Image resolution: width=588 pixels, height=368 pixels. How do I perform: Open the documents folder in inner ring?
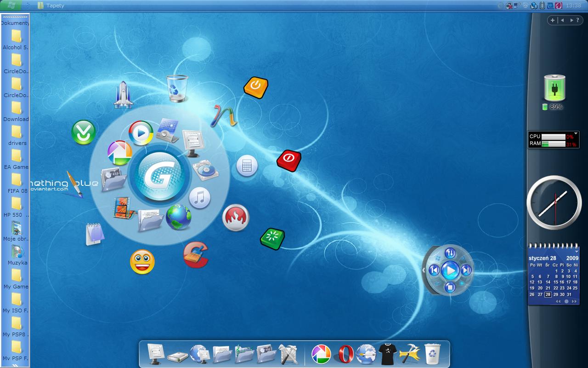tap(150, 220)
